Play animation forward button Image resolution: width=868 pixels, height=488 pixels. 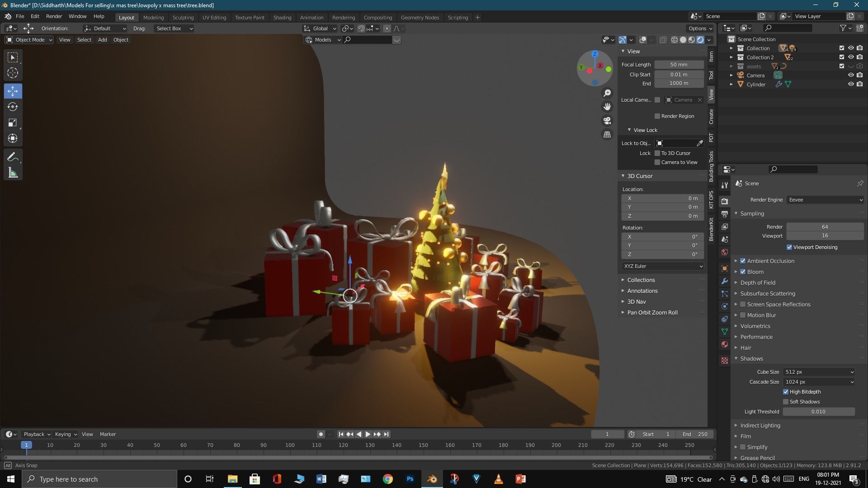(x=368, y=434)
